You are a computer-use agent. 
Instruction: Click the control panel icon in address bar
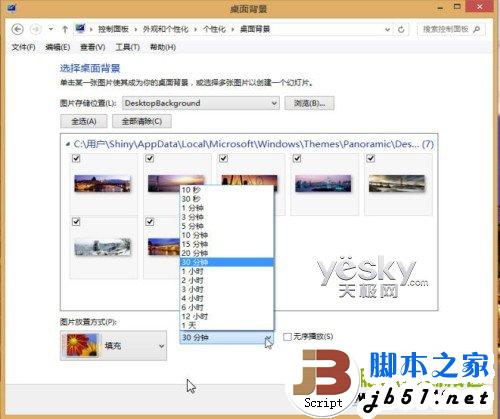point(80,29)
